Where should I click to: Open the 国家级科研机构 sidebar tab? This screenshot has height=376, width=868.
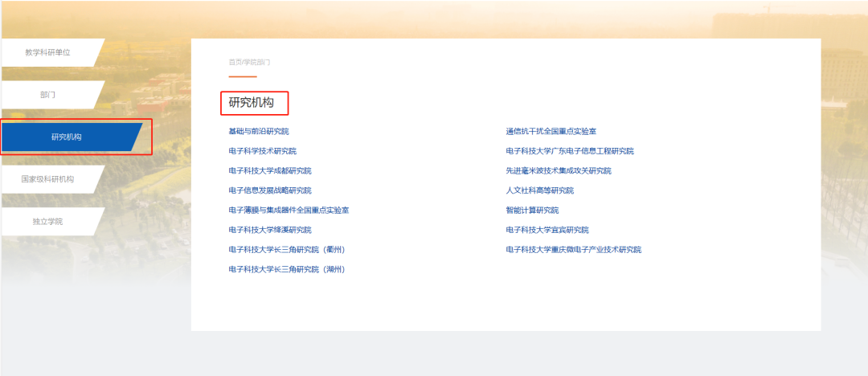click(x=48, y=179)
